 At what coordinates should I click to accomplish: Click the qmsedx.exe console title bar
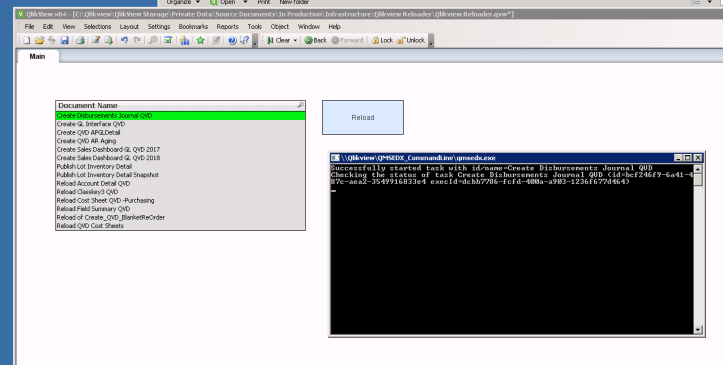pos(516,158)
